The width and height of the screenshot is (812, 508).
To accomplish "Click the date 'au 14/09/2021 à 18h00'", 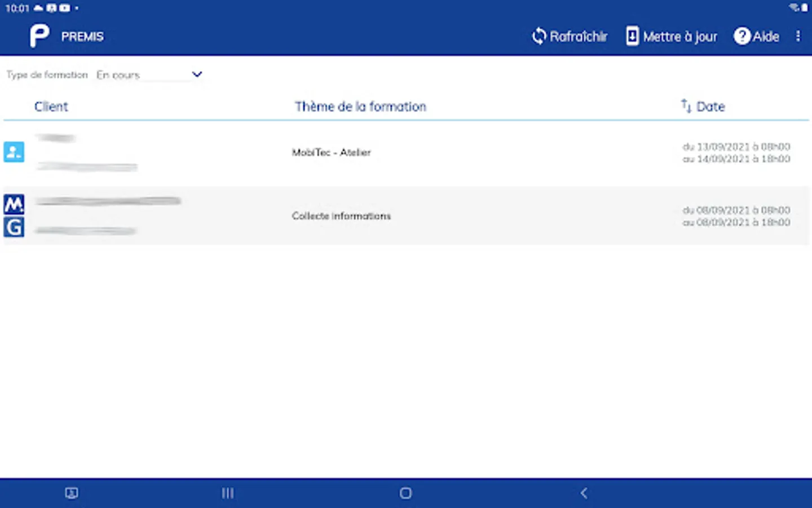I will [736, 159].
